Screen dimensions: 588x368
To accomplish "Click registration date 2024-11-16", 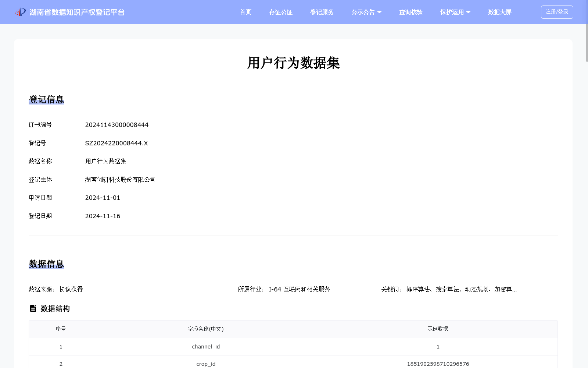I will tap(103, 216).
